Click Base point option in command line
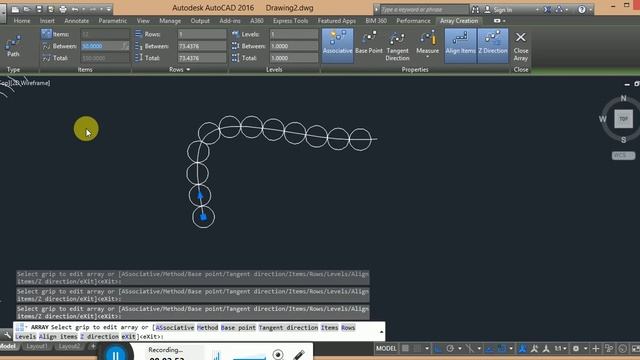The width and height of the screenshot is (640, 360). click(238, 327)
